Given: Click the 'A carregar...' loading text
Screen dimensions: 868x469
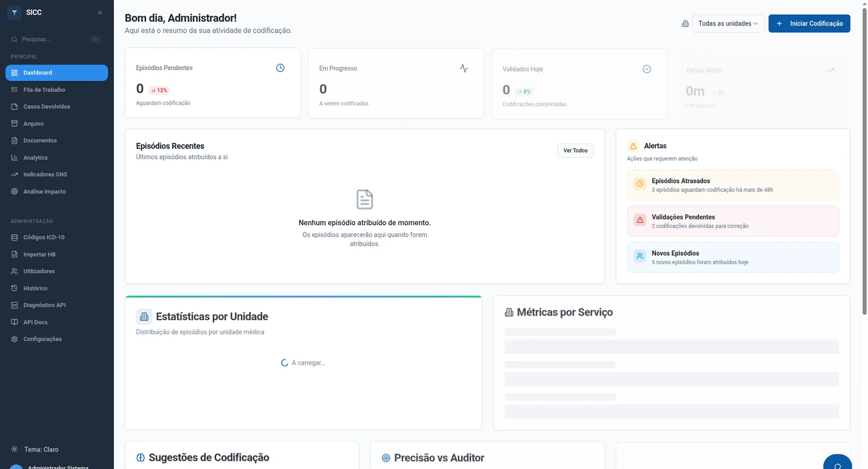Looking at the screenshot, I should (309, 363).
